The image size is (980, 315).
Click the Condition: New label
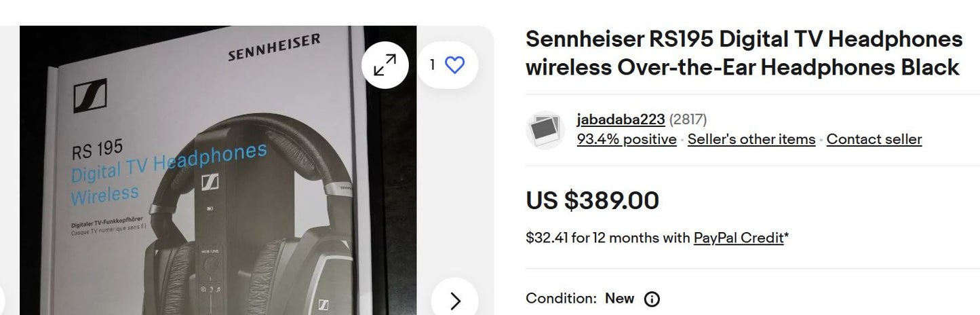(x=580, y=299)
